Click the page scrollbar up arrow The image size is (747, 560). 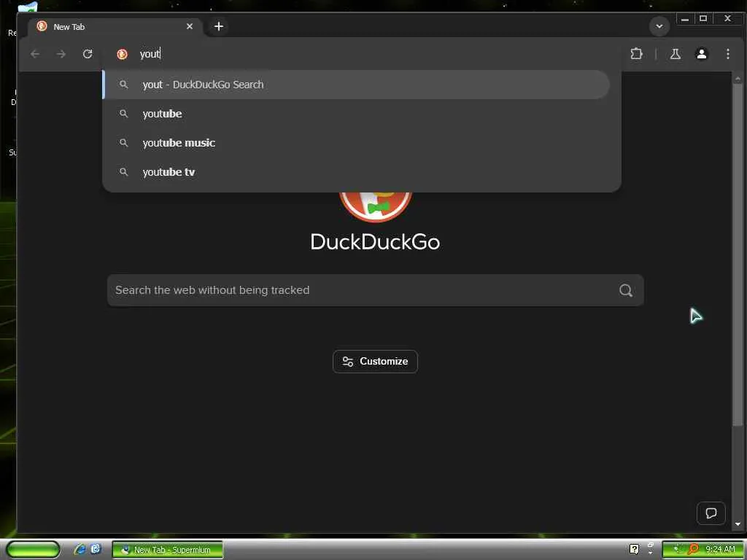point(738,78)
